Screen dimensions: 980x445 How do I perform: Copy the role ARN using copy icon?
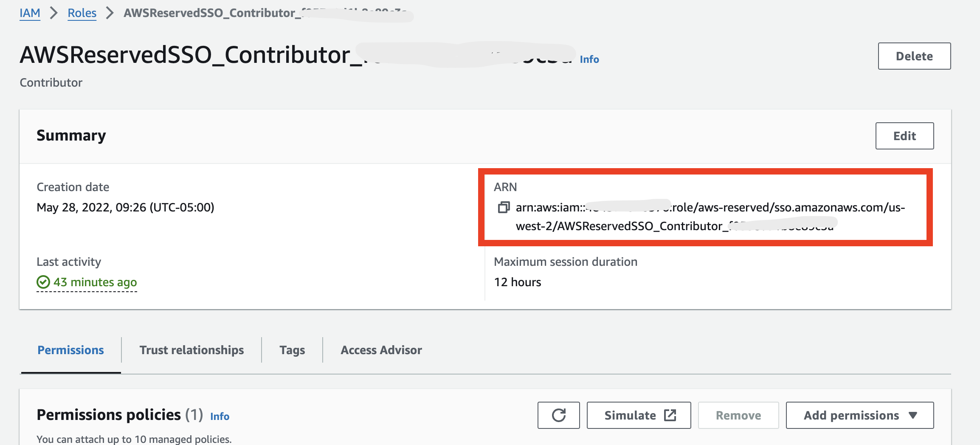(x=504, y=207)
